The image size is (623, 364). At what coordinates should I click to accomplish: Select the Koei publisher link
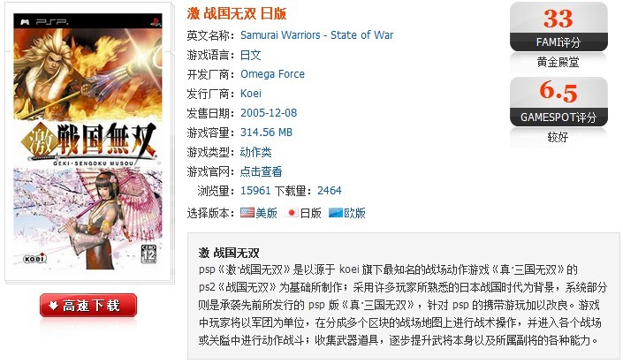pos(251,94)
